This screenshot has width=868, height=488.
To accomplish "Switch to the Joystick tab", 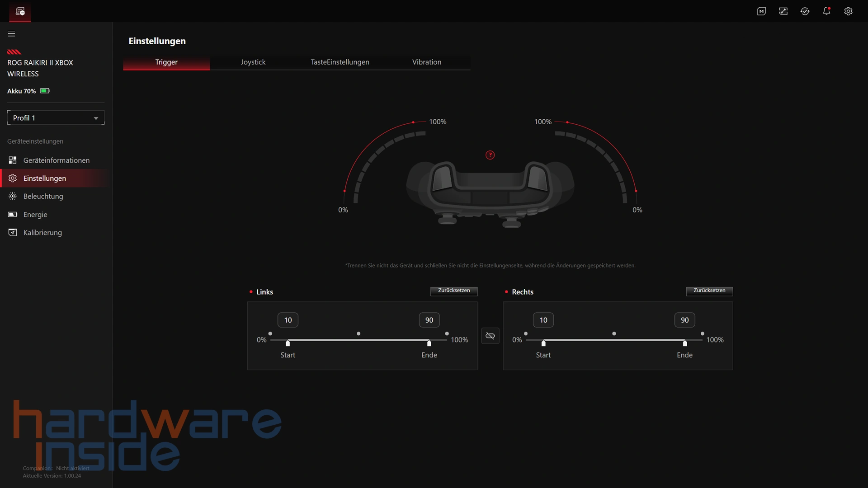I will [x=253, y=62].
